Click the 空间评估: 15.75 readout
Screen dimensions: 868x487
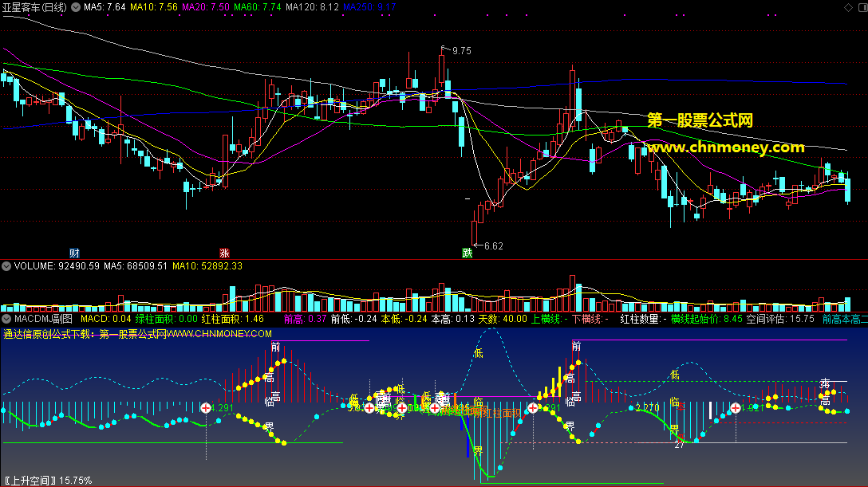pos(780,319)
